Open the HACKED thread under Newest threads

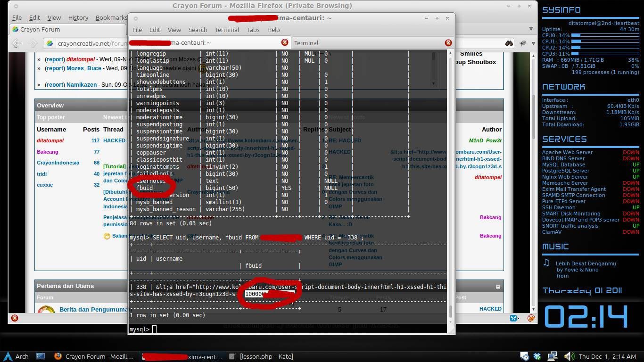[x=114, y=140]
